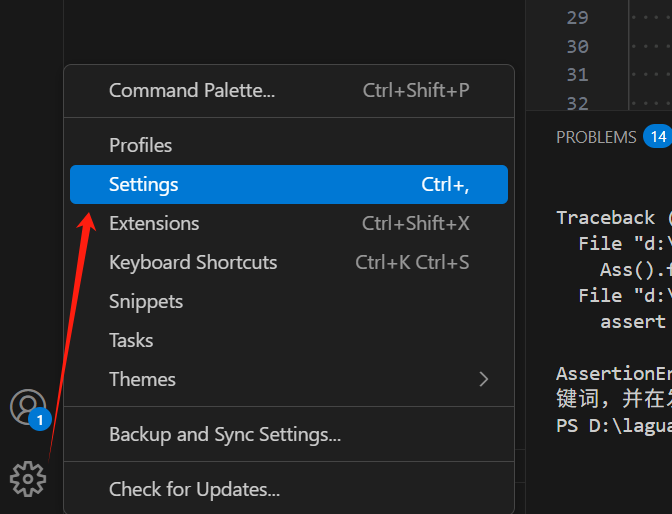Open Keyboard Shortcuts entry
The width and height of the screenshot is (672, 514).
[x=289, y=262]
